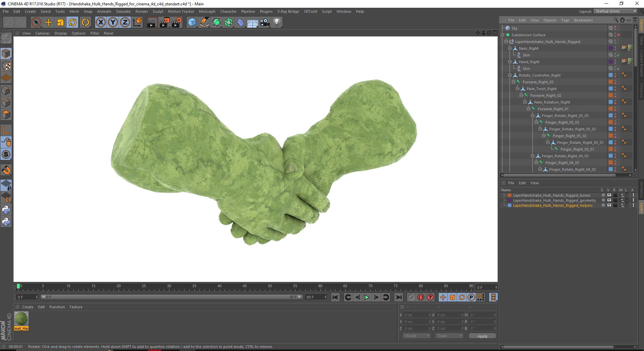Click frame 45 on timeline ruler
Image resolution: width=644 pixels, height=351 pixels.
[244, 286]
